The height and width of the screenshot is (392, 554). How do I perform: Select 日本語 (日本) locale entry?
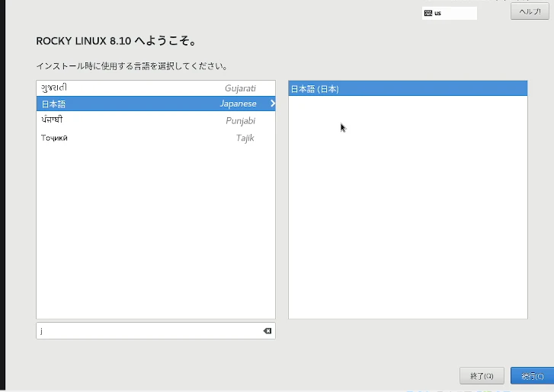[408, 88]
